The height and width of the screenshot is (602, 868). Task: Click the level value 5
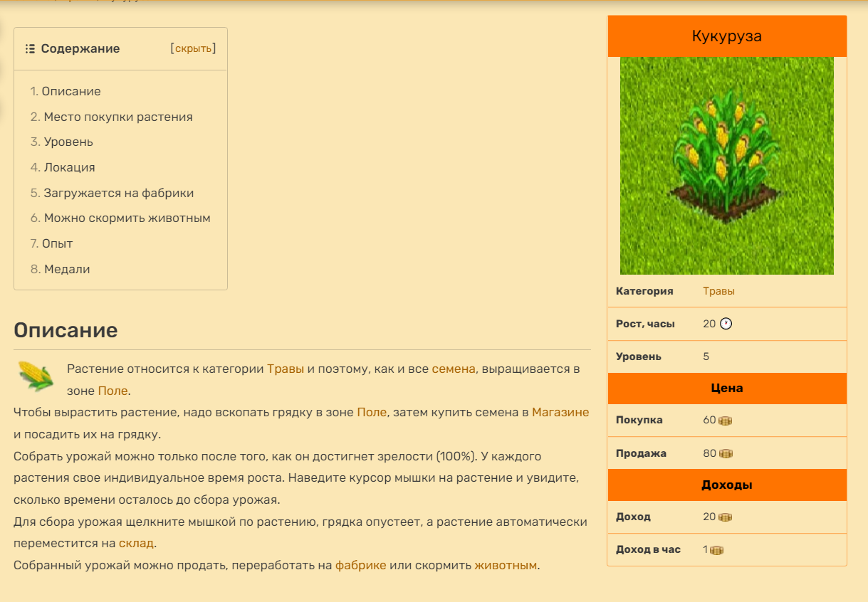706,357
